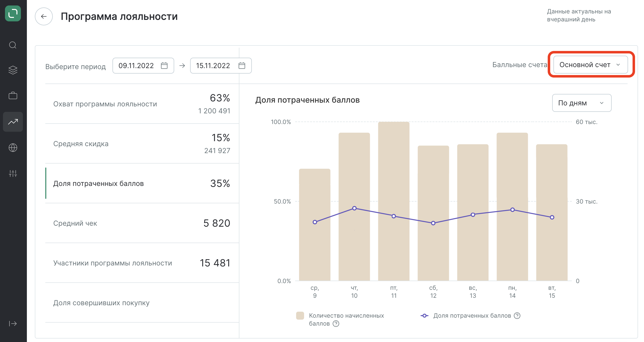Click help icon beside Доля потраченных баллов legend

coord(517,316)
